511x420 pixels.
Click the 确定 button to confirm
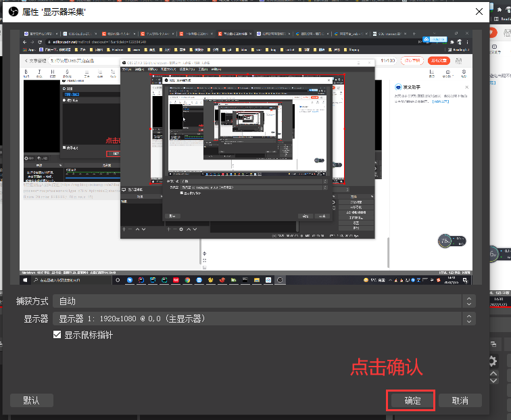click(x=412, y=400)
